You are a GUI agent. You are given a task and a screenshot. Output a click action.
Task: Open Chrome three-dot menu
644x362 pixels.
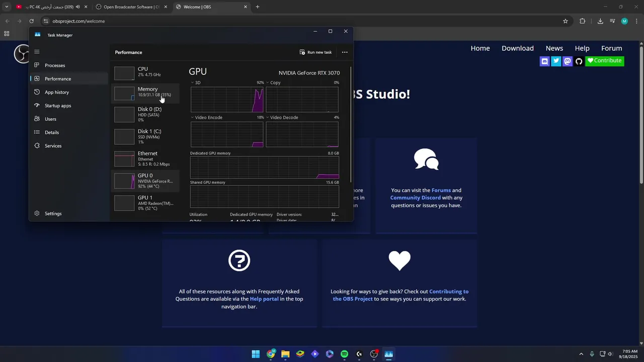click(636, 21)
